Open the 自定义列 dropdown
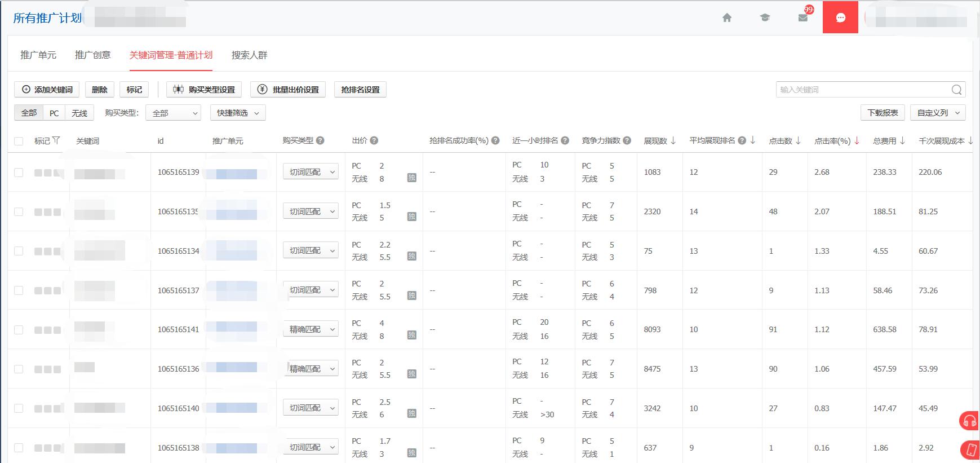980x463 pixels. 938,113
